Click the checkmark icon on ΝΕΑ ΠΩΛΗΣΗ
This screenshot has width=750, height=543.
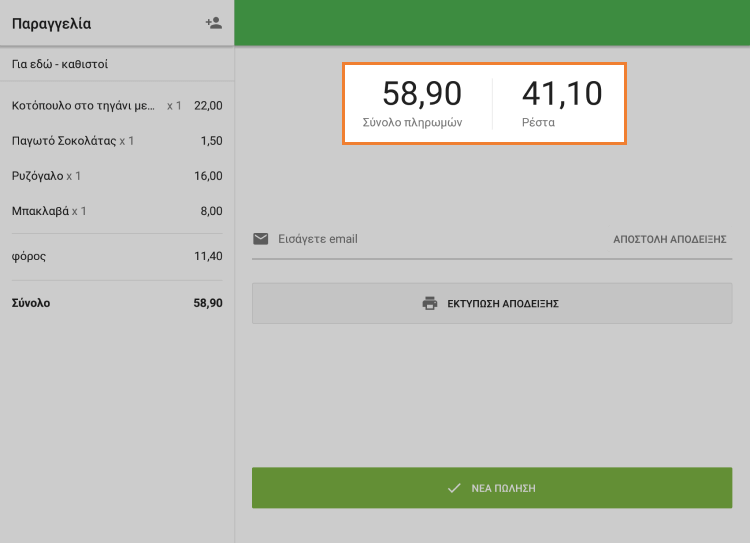point(454,488)
